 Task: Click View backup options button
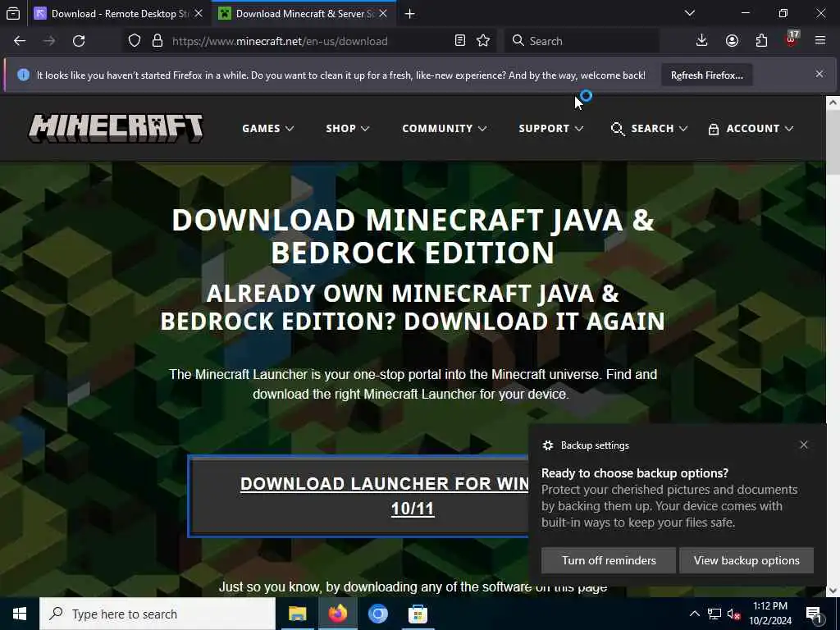[x=746, y=560]
